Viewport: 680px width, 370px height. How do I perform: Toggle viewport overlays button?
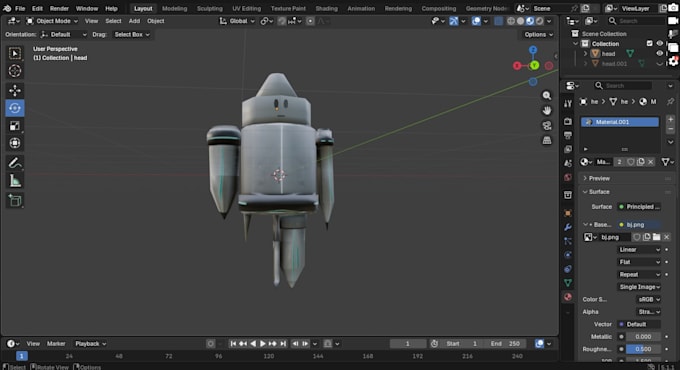pos(476,21)
